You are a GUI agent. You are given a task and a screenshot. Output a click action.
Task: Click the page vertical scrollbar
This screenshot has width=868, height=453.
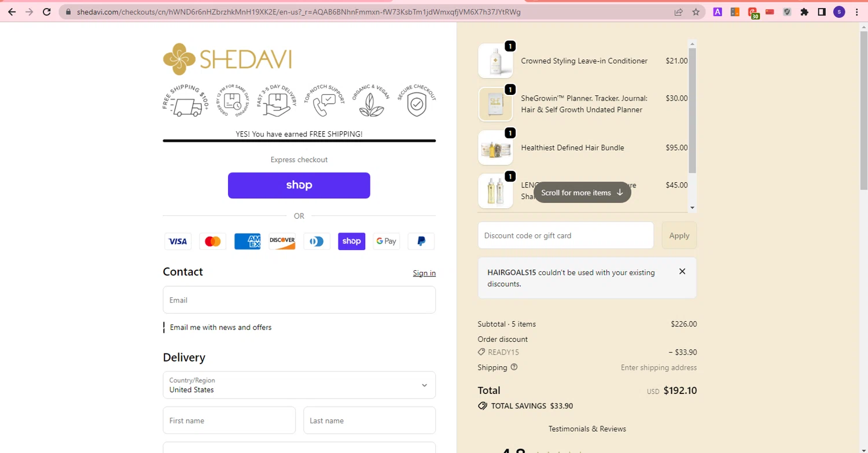click(863, 110)
